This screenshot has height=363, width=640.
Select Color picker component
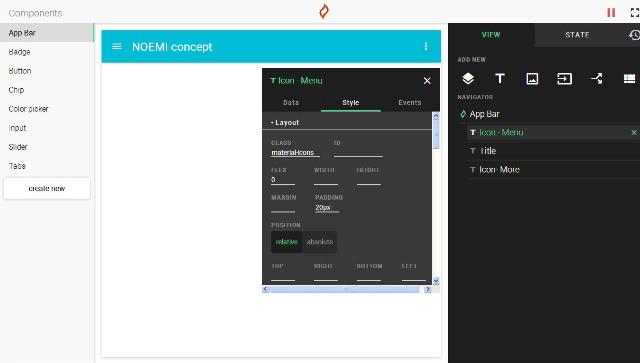47,109
